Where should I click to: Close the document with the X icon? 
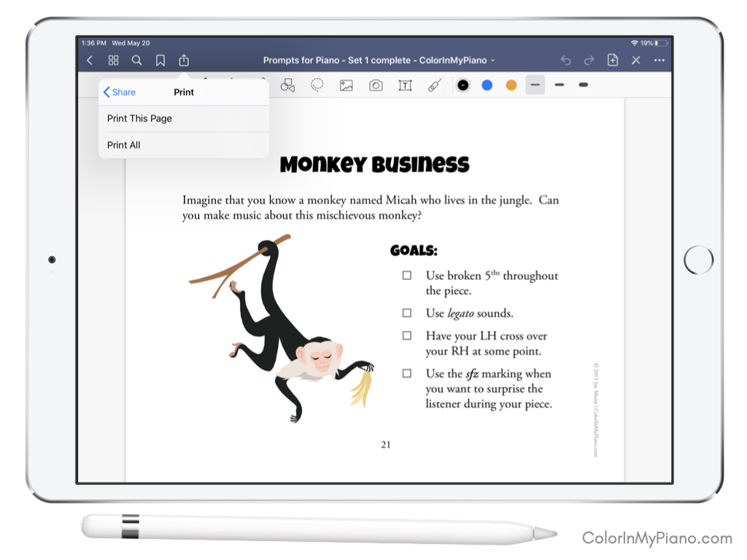coord(636,61)
